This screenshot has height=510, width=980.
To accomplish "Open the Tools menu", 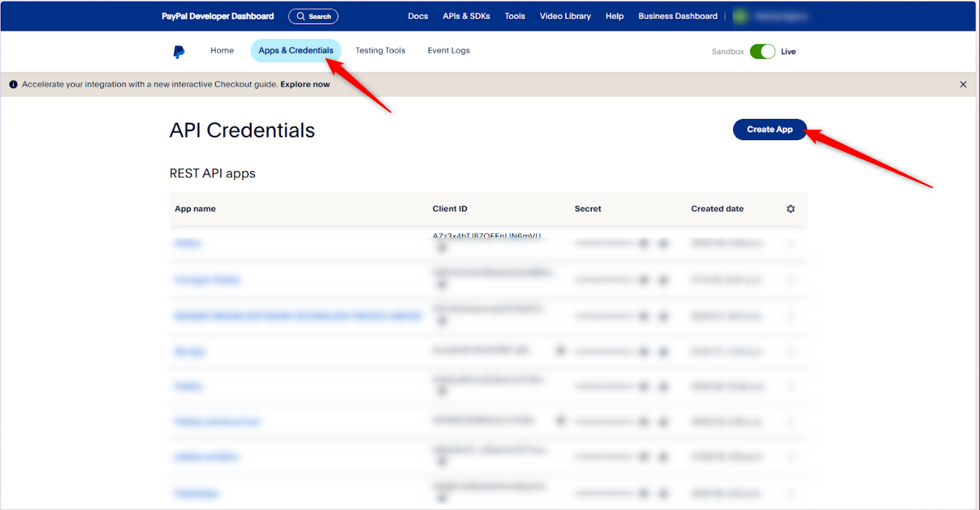I will (x=515, y=16).
